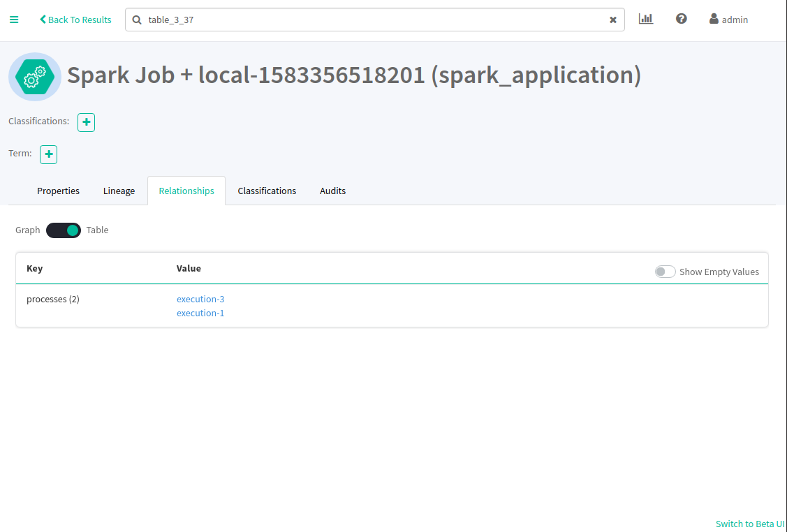Screen dimensions: 787x532
Task: Toggle the Graph/Table view switch
Action: (x=64, y=230)
